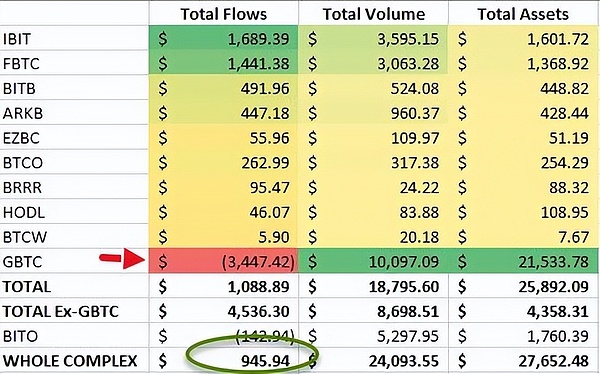Select IBIT volume value 3,595.15
Image resolution: width=600 pixels, height=374 pixels.
408,39
